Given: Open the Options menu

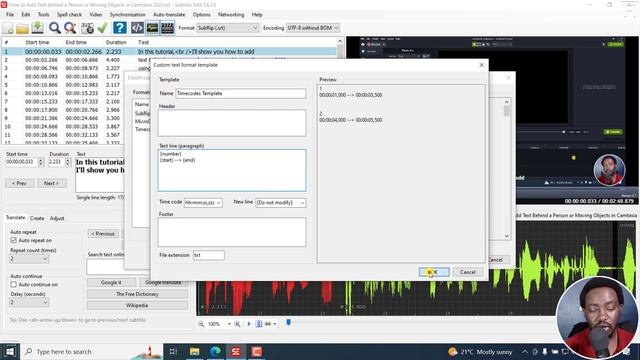Looking at the screenshot, I should (x=202, y=14).
